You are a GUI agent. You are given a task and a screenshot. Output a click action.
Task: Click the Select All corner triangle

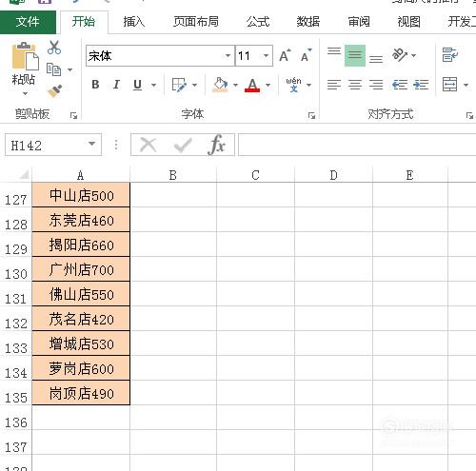pyautogui.click(x=25, y=174)
